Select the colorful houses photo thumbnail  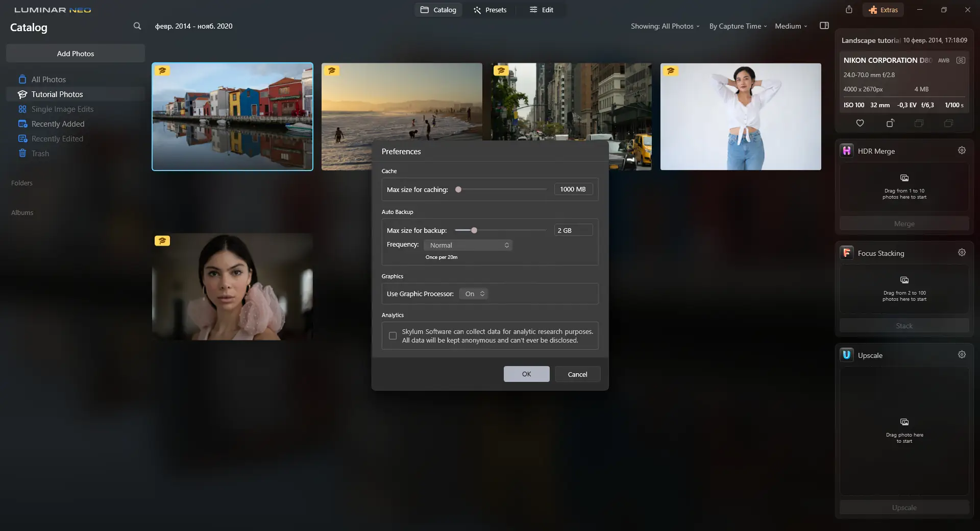[232, 116]
